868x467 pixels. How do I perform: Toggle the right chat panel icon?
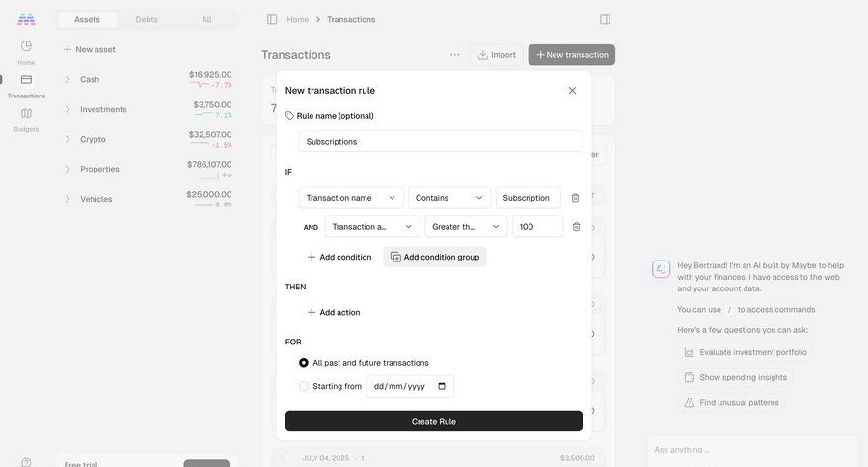(605, 19)
